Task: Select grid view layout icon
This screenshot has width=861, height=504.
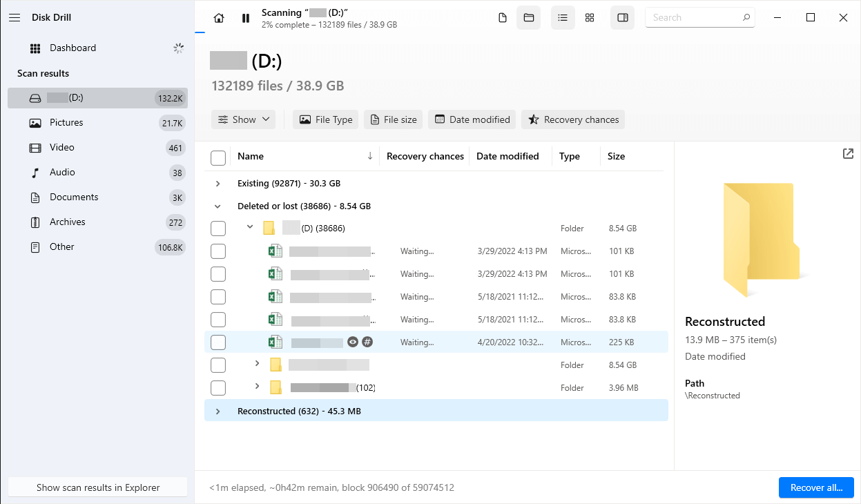Action: [590, 18]
